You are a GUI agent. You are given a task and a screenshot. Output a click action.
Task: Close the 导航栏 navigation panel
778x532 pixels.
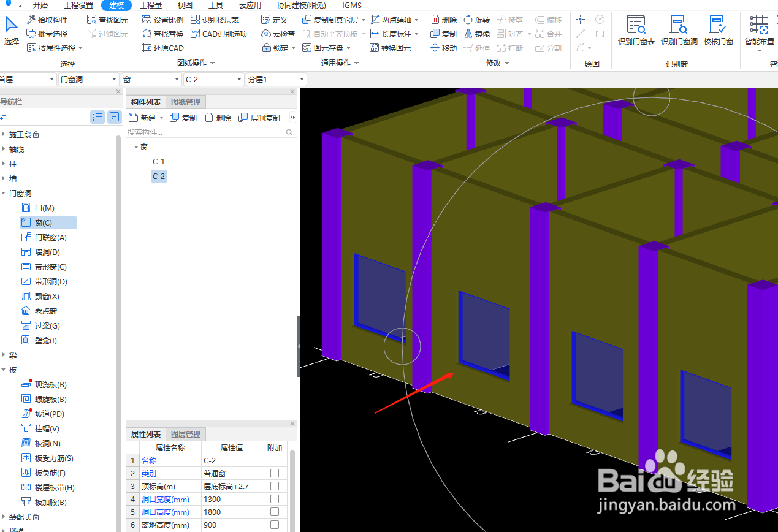(118, 91)
